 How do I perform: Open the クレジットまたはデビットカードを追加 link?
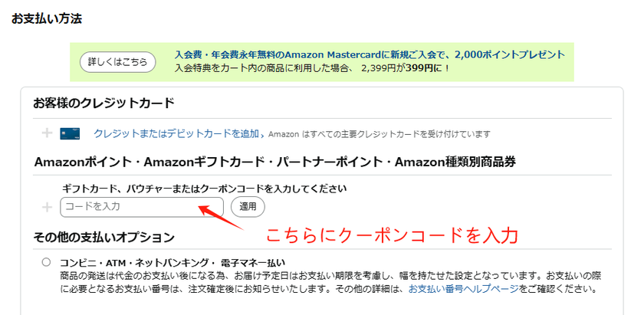(x=176, y=133)
